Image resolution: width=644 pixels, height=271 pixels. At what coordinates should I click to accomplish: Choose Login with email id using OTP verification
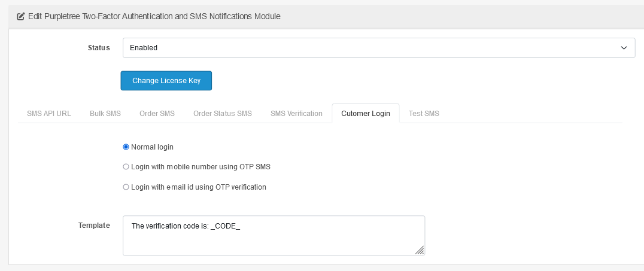pyautogui.click(x=126, y=187)
